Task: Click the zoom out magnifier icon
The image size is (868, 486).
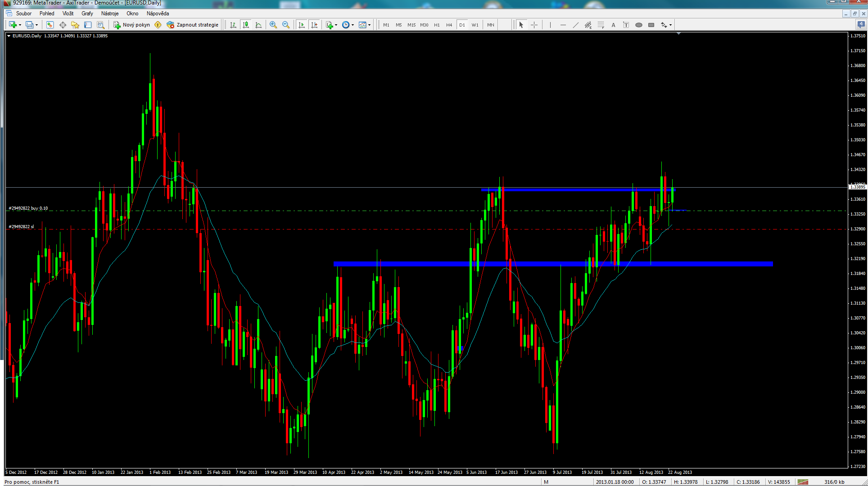Action: (x=285, y=25)
